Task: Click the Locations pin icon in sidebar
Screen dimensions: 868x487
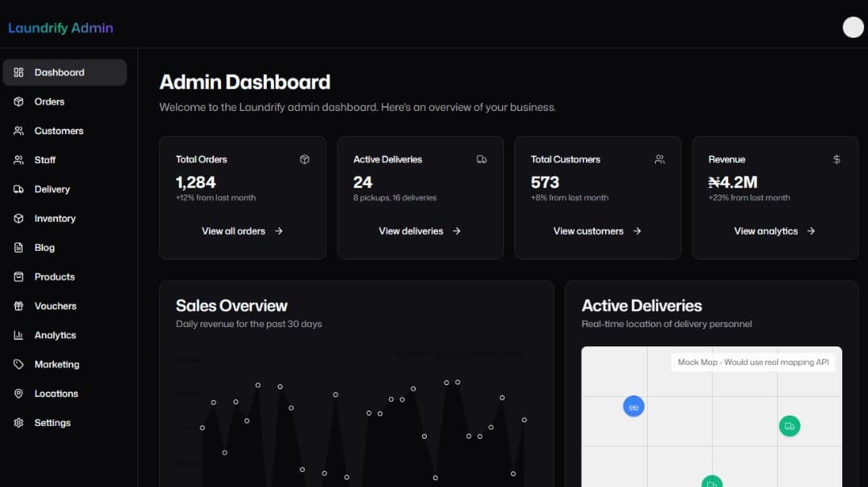Action: (18, 394)
